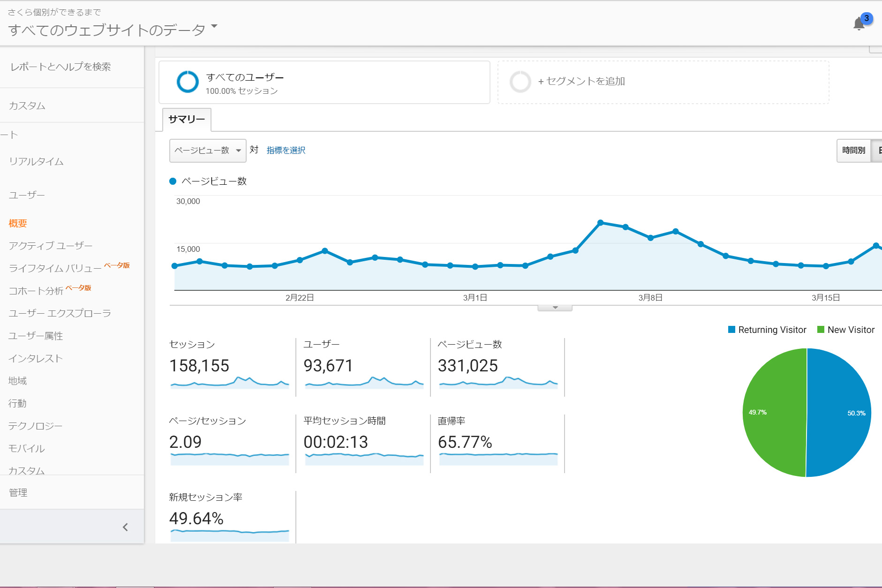Click the 指標を選択 link

click(286, 151)
